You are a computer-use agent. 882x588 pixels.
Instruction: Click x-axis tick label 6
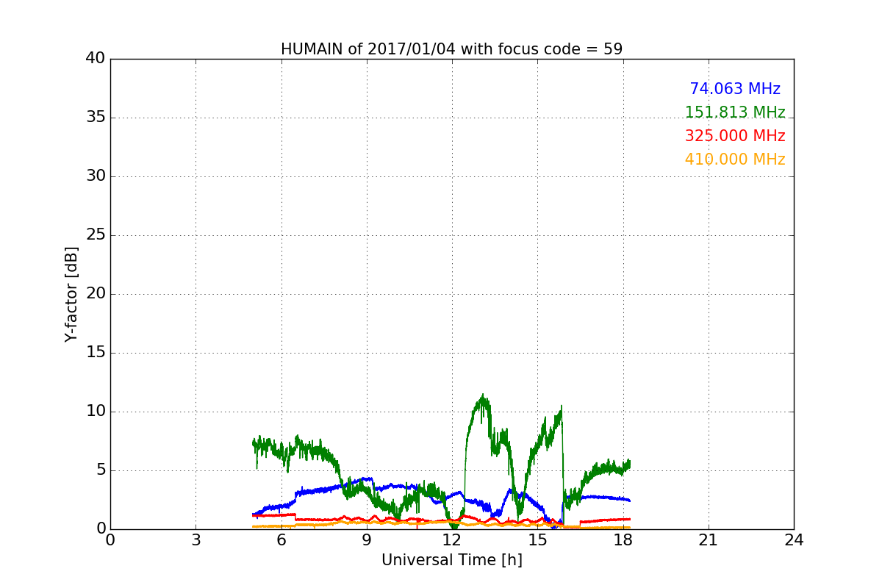281,539
